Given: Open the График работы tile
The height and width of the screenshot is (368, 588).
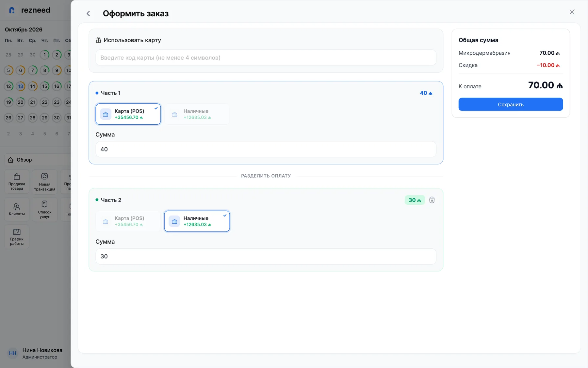Looking at the screenshot, I should pos(17,237).
